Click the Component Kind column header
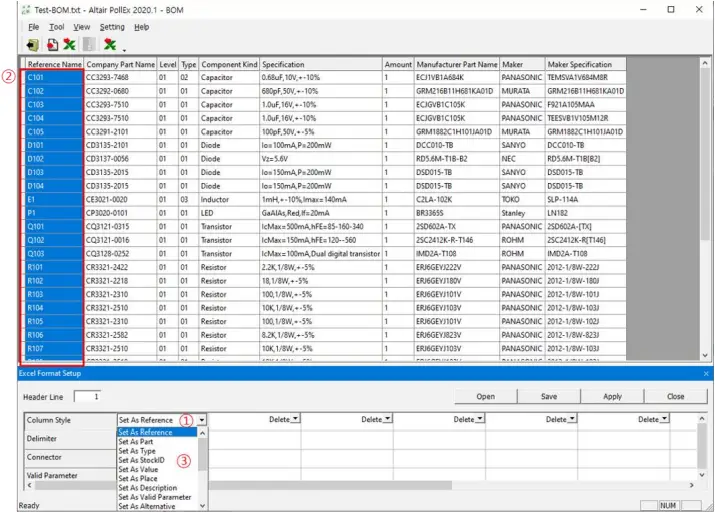The height and width of the screenshot is (513, 715). click(229, 64)
